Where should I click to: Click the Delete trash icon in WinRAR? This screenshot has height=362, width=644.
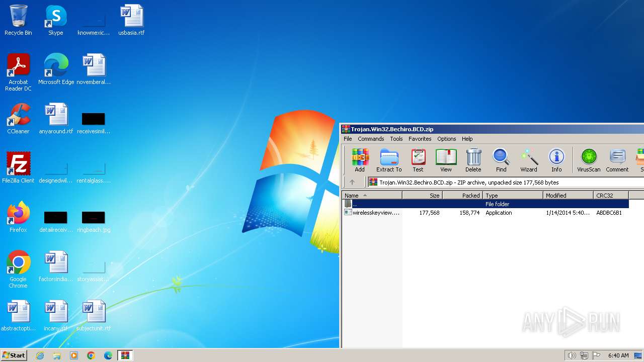(x=473, y=160)
